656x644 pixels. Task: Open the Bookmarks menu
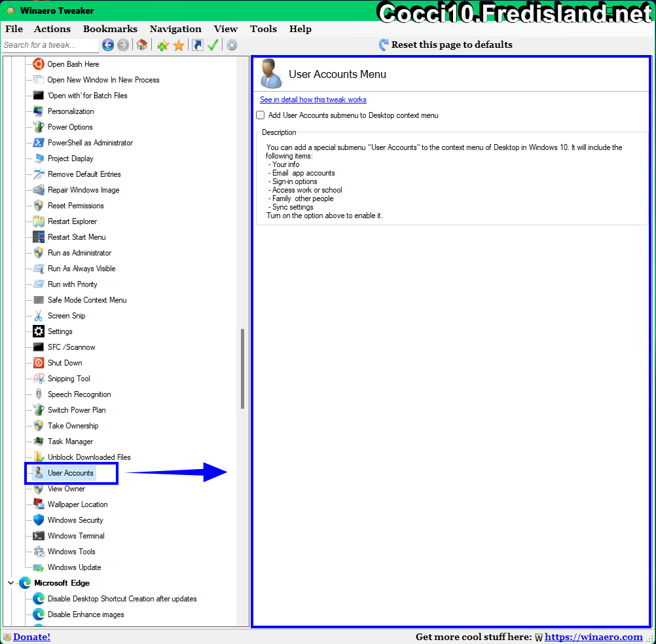click(110, 29)
